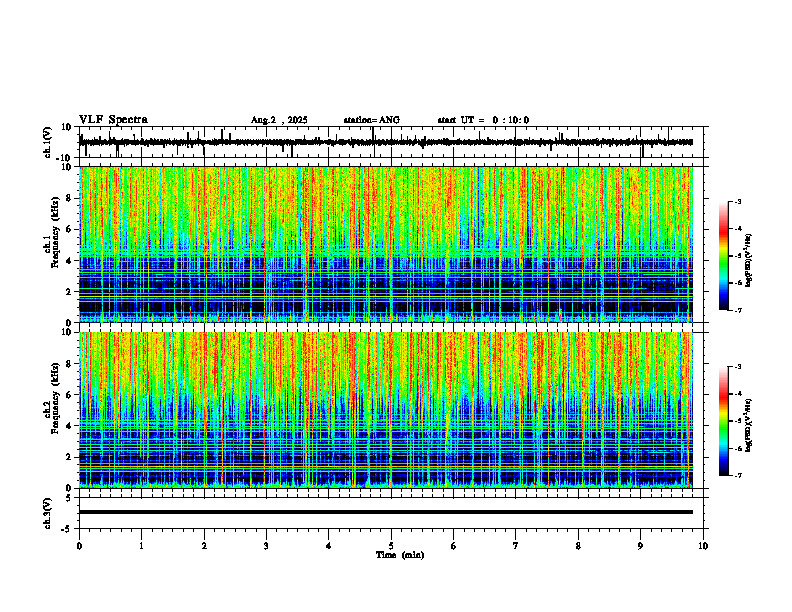The width and height of the screenshot is (792, 612).
Task: Click the 'ch.1(V)' axis label
Action: 48,142
